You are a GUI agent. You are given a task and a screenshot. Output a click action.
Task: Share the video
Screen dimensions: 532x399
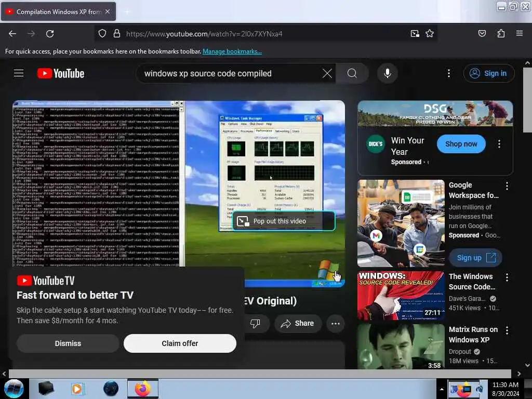pos(298,323)
